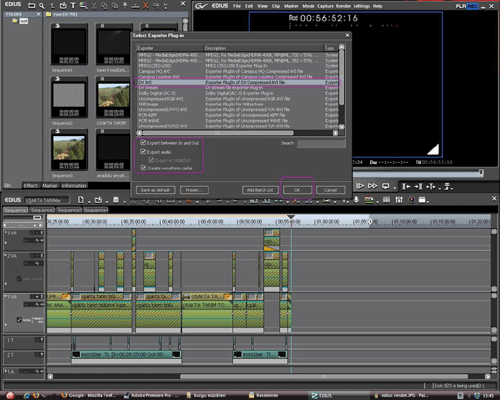
Task: Click the Add Batch List button
Action: pos(260,190)
